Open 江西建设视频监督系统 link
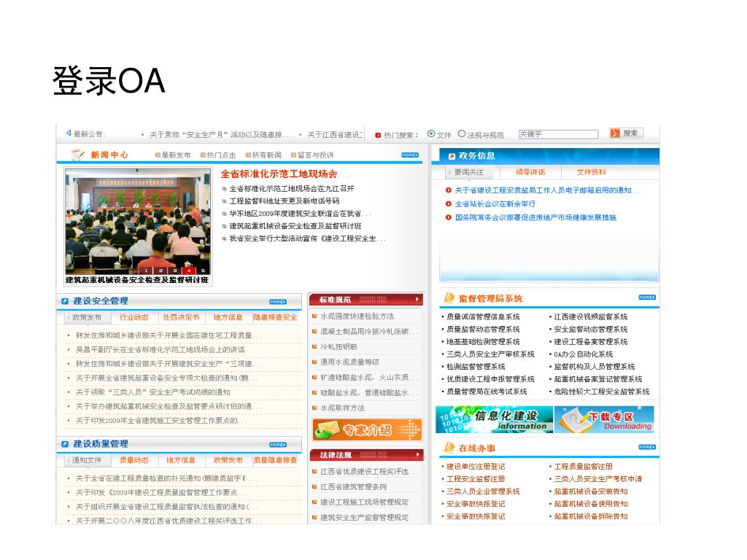The width and height of the screenshot is (747, 560). click(590, 316)
